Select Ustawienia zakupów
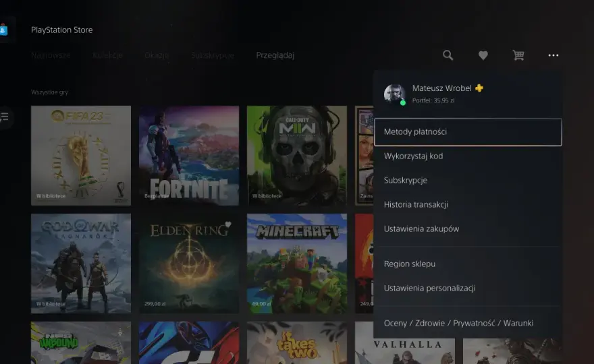594x364 pixels. click(468, 229)
